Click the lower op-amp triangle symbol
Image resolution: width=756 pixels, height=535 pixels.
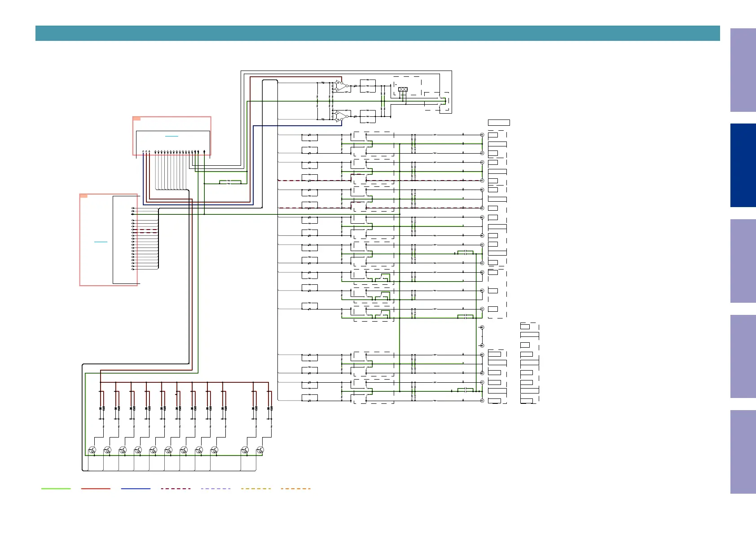click(x=342, y=116)
